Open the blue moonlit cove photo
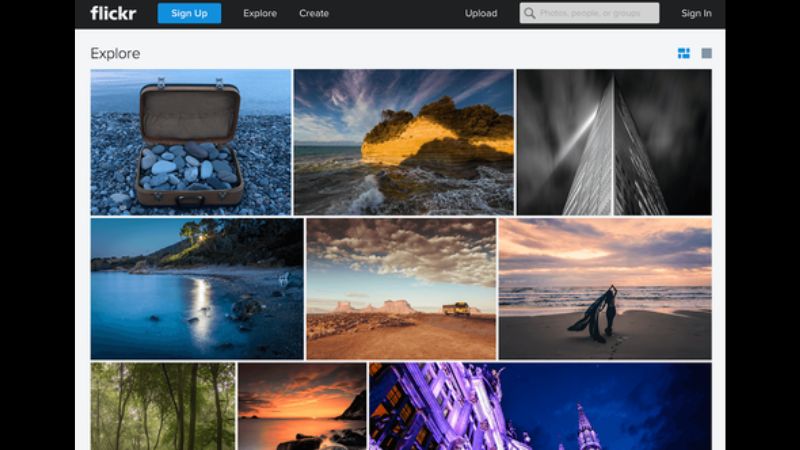Viewport: 800px width, 450px height. tap(196, 289)
